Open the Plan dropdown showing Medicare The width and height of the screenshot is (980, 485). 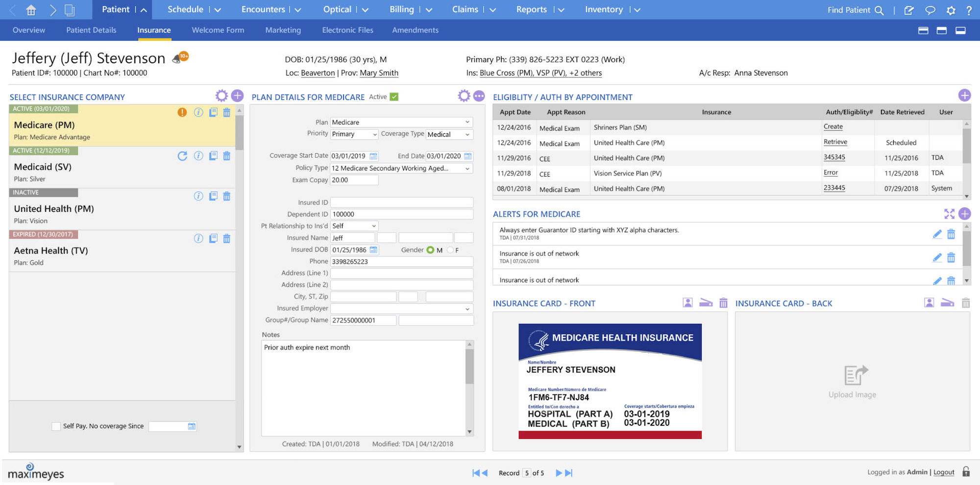(x=402, y=122)
